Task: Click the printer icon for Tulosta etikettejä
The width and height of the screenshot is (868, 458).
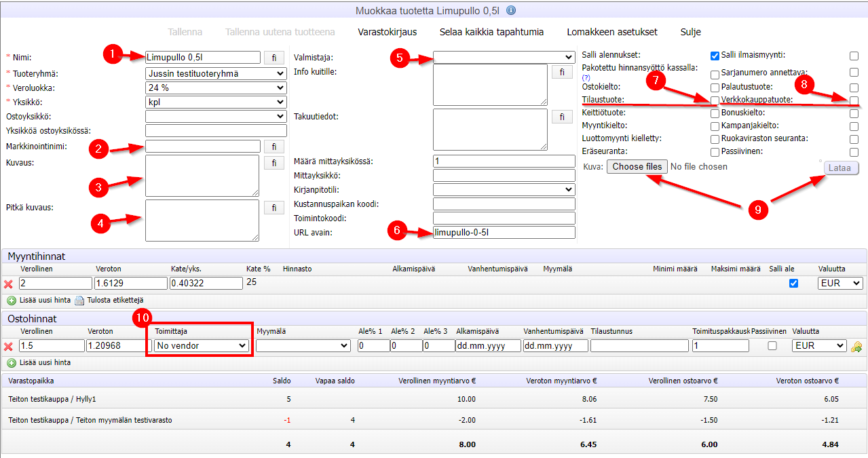Action: click(x=79, y=300)
